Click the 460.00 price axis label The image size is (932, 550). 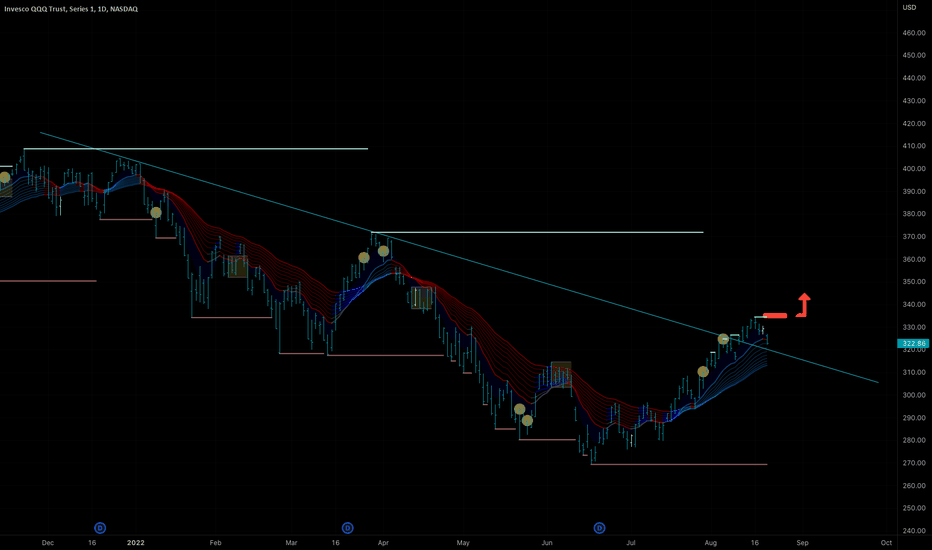pyautogui.click(x=914, y=33)
